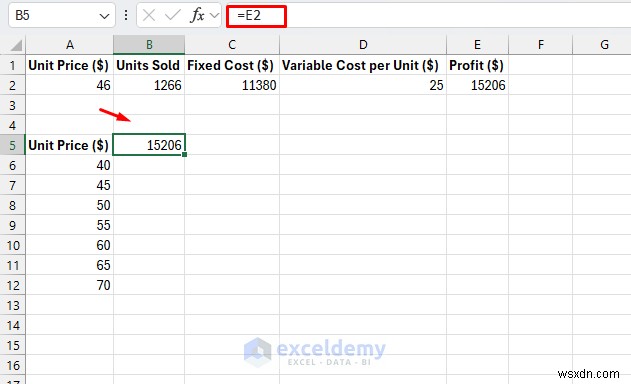Select row 1 header

[x=12, y=65]
